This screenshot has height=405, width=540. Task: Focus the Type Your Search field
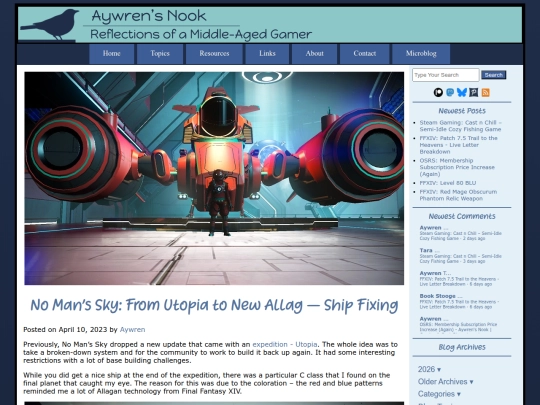[446, 75]
